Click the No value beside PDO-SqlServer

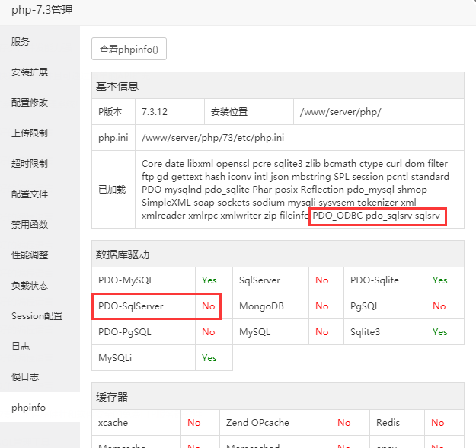pyautogui.click(x=209, y=306)
